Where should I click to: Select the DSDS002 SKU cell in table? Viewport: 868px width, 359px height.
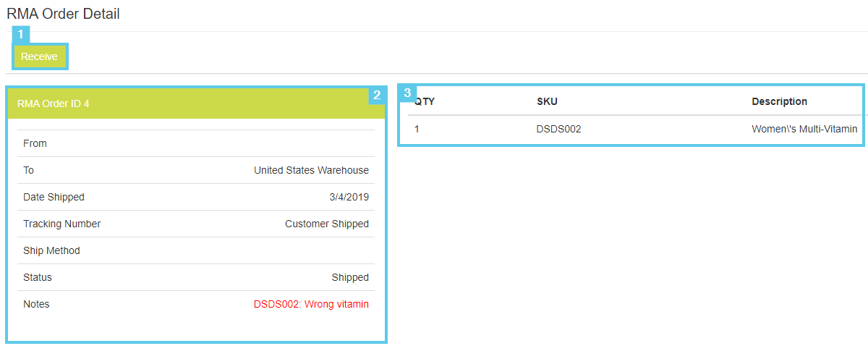tap(558, 129)
